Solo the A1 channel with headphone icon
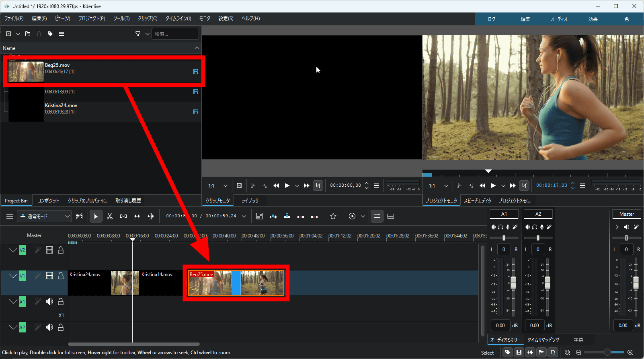644x359 pixels. [500, 227]
